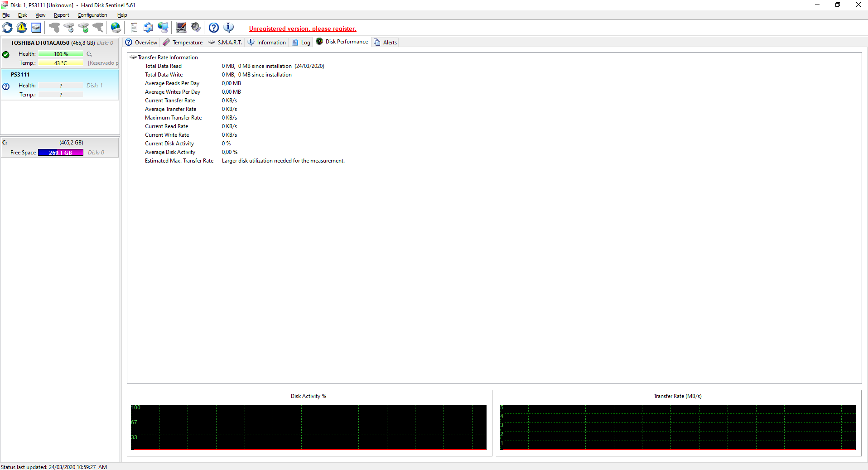Click the Disk Activity % graph
The width and height of the screenshot is (868, 470).
click(309, 427)
